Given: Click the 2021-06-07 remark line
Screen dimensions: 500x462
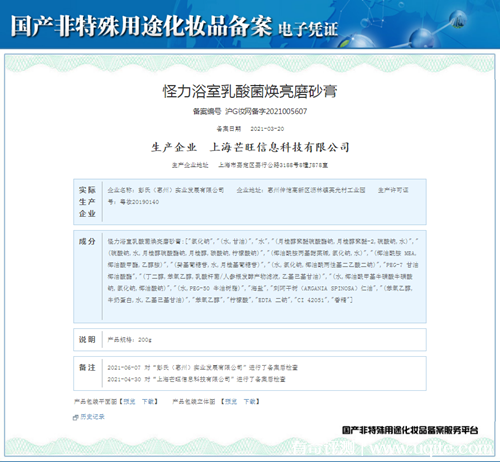Looking at the screenshot, I should [x=202, y=368].
